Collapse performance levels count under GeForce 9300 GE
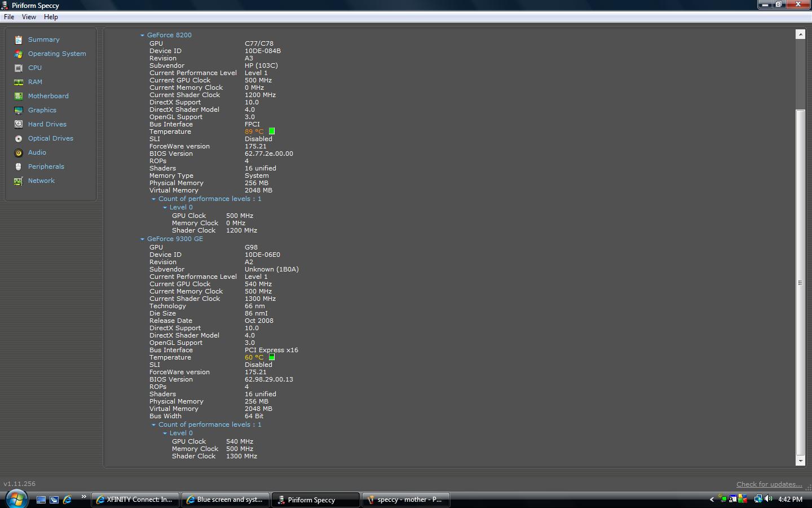The height and width of the screenshot is (508, 812). pos(153,424)
